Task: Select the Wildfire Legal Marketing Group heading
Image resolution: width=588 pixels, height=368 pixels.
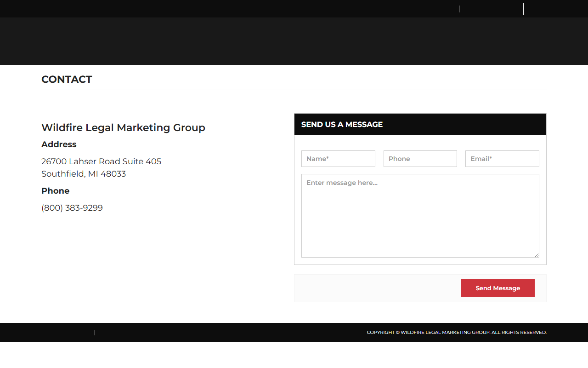Action: point(123,128)
